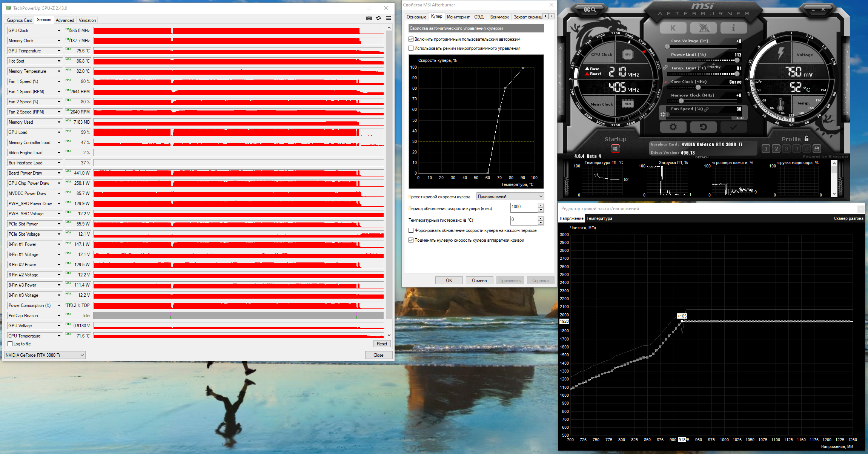Toggle the Windows startup icon
The height and width of the screenshot is (454, 868).
point(615,149)
